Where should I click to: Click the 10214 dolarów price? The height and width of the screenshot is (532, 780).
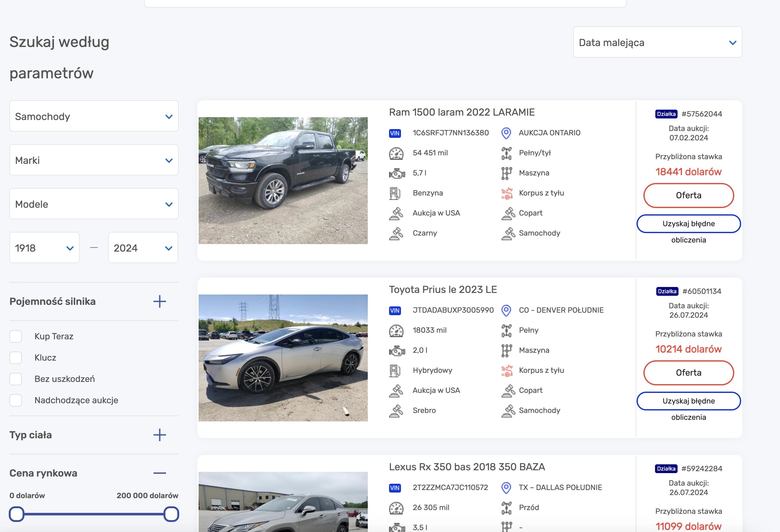pyautogui.click(x=689, y=349)
